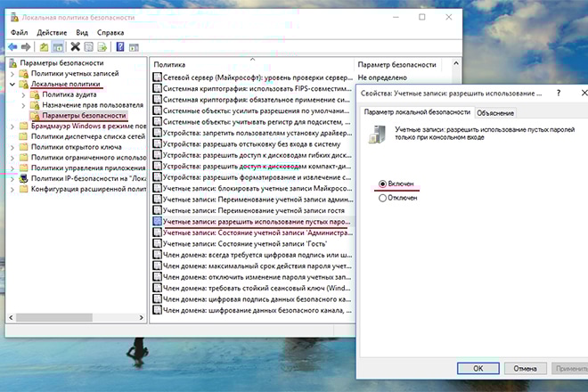The height and width of the screenshot is (392, 588).
Task: Select the "Отключен" radio button
Action: (382, 198)
